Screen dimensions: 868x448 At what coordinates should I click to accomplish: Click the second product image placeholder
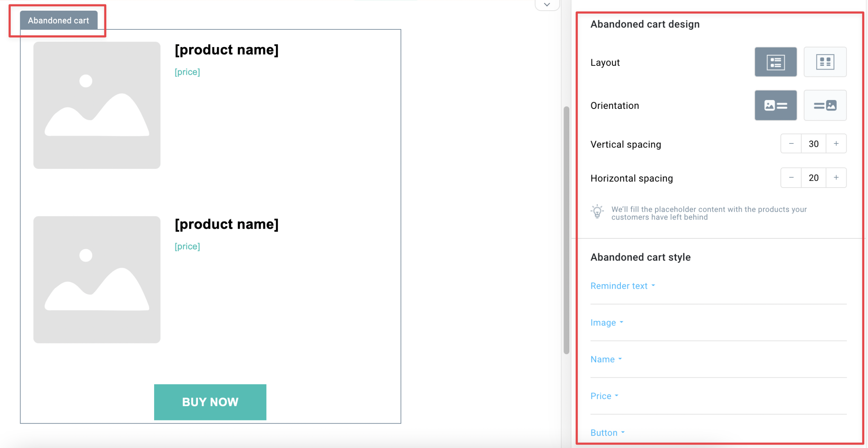click(x=97, y=280)
